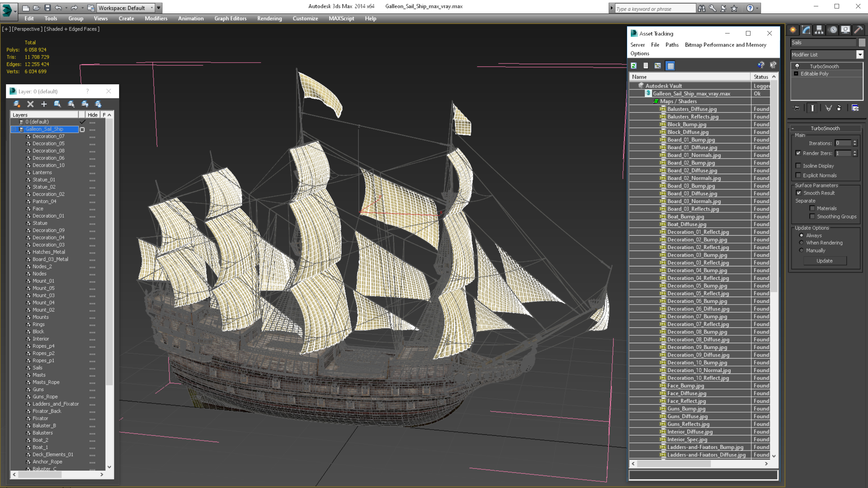Enable the Isoline Display checkbox
The width and height of the screenshot is (868, 488).
(798, 166)
